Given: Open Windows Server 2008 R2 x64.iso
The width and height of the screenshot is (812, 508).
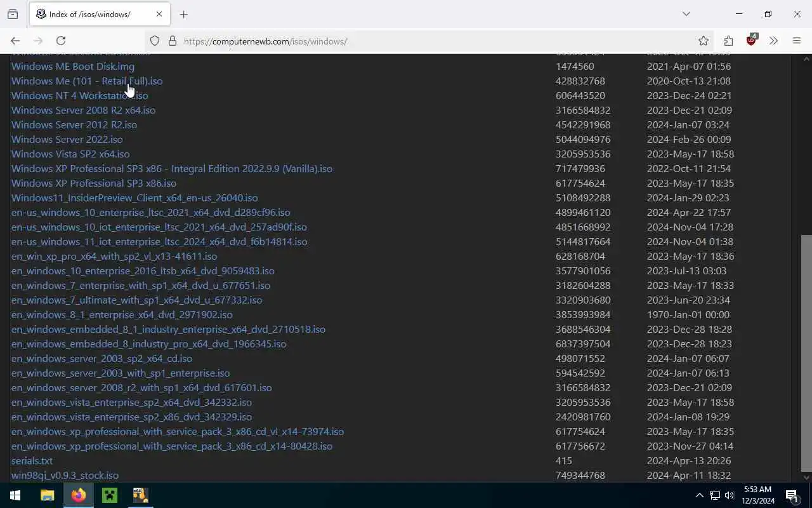Looking at the screenshot, I should [x=83, y=110].
